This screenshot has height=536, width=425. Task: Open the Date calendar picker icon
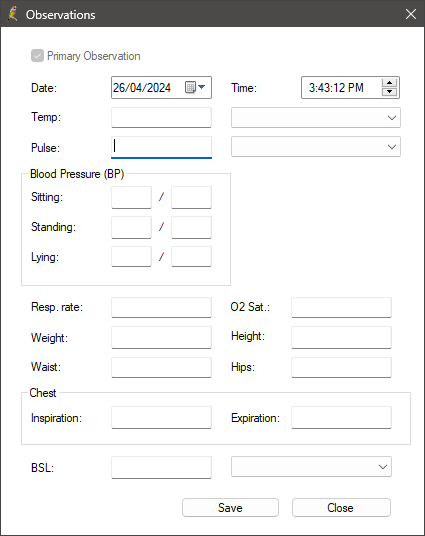pos(195,87)
